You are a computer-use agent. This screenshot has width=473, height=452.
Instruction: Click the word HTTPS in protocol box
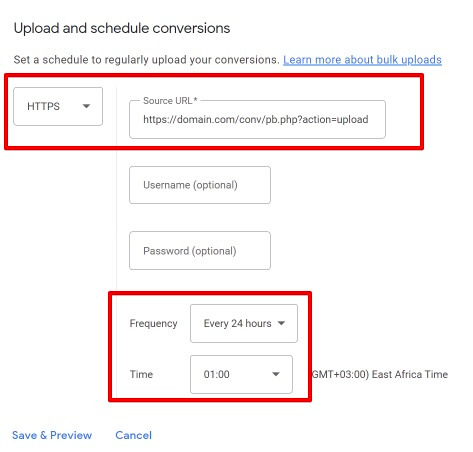pyautogui.click(x=43, y=106)
